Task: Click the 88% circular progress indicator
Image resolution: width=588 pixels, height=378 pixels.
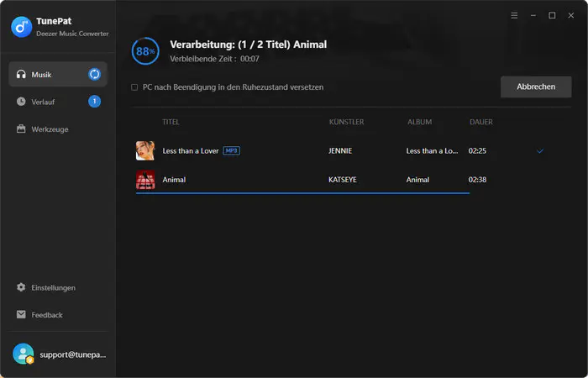Action: click(x=145, y=51)
